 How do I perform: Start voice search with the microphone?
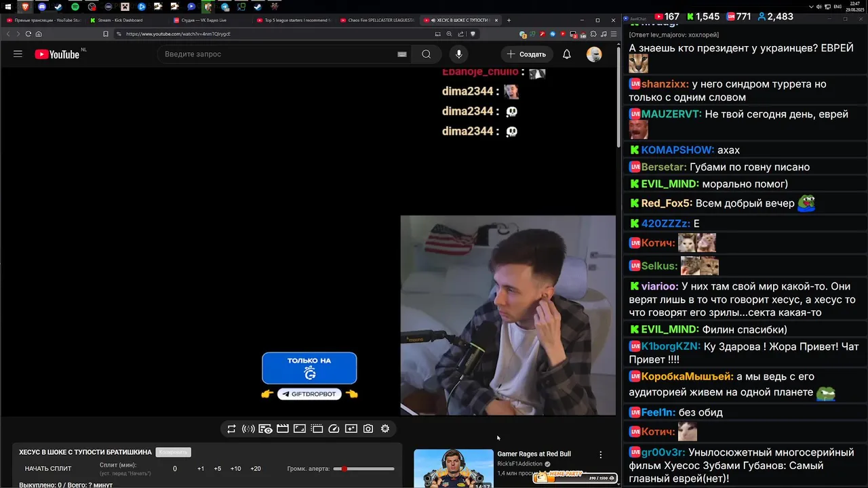(459, 54)
